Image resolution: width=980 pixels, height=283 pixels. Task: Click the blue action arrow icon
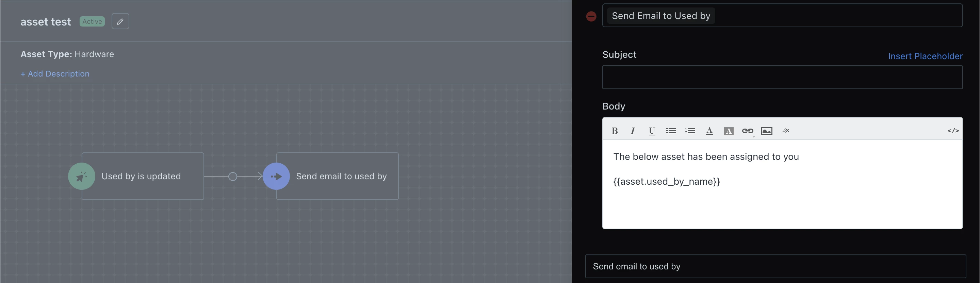276,176
